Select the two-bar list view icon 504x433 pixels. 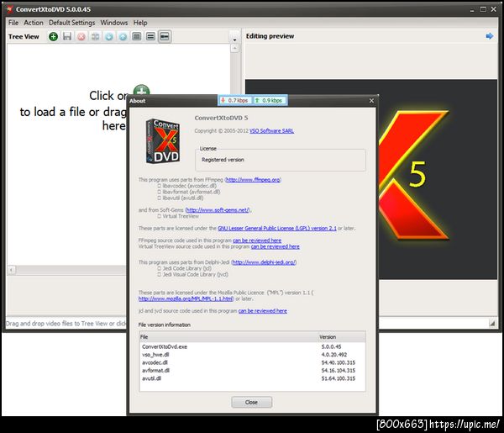[150, 36]
